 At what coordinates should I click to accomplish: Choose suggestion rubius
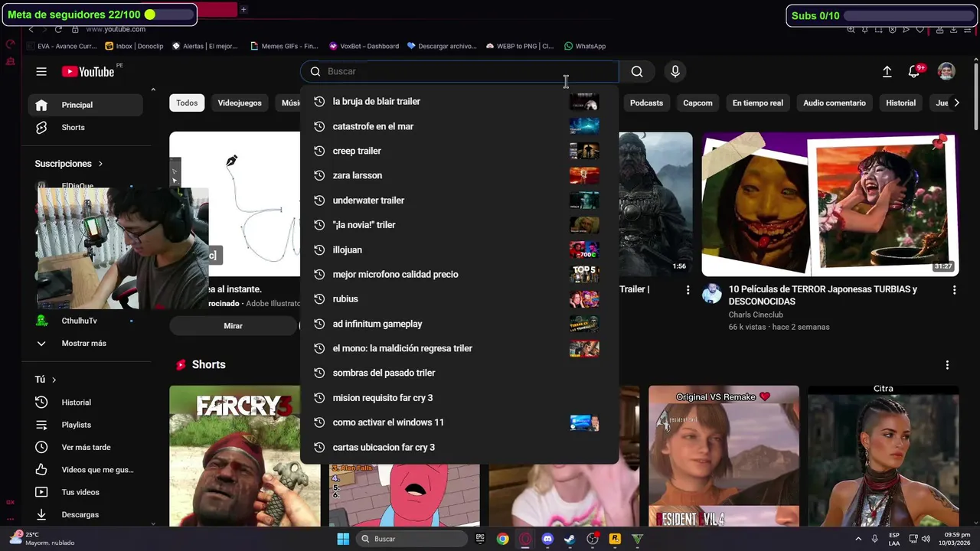point(459,298)
